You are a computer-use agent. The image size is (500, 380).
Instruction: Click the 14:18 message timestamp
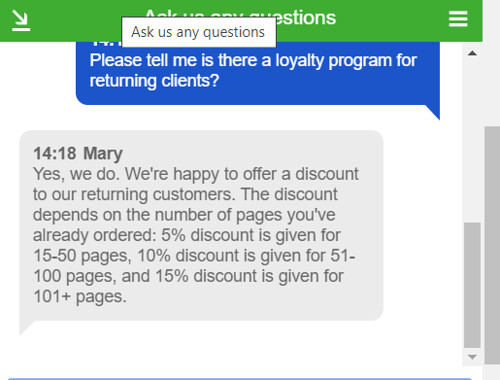point(55,154)
